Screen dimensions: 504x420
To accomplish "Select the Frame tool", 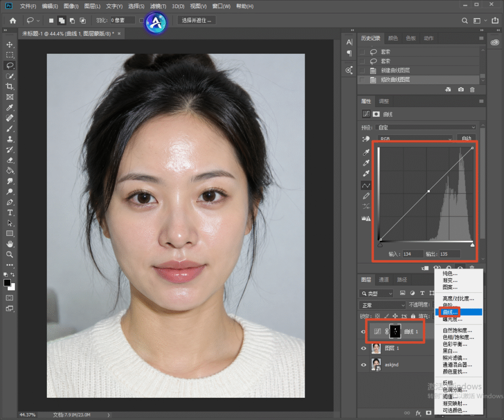I will tap(10, 97).
